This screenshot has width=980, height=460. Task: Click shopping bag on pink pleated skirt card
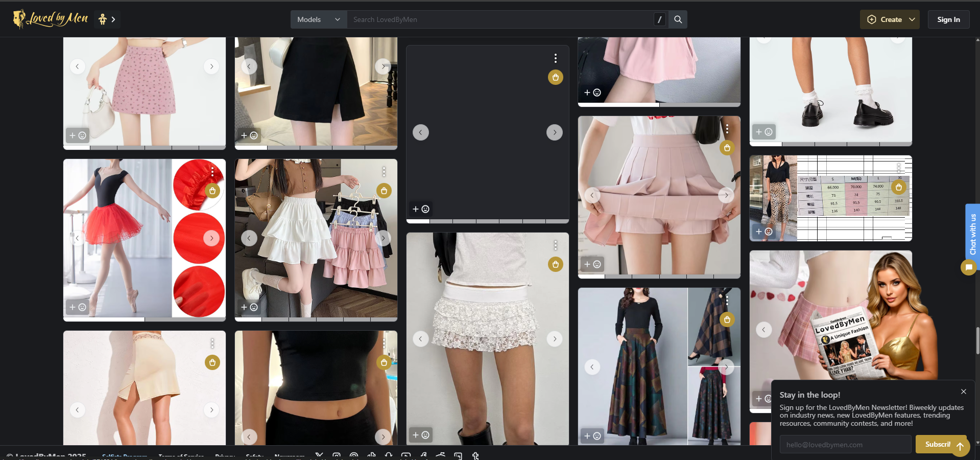point(727,148)
